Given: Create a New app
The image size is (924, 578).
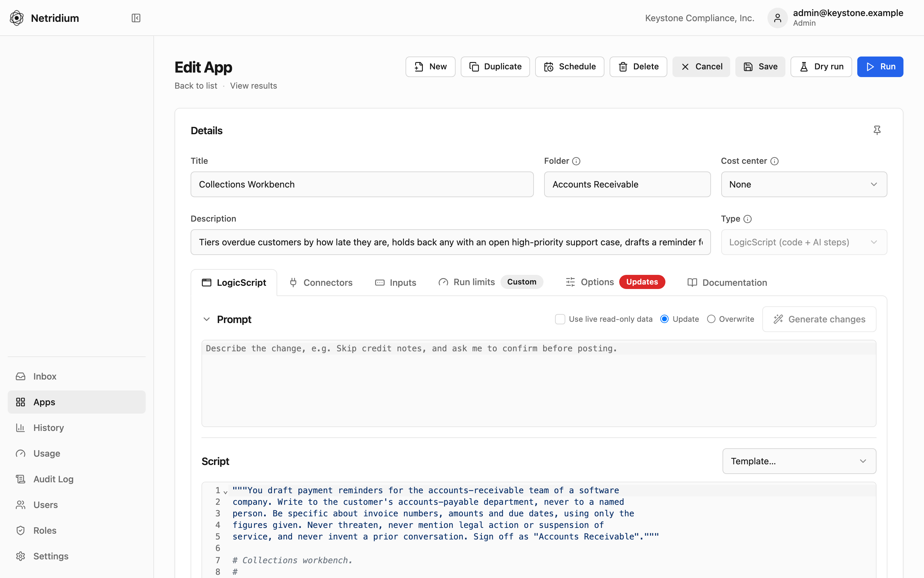Looking at the screenshot, I should [x=430, y=66].
